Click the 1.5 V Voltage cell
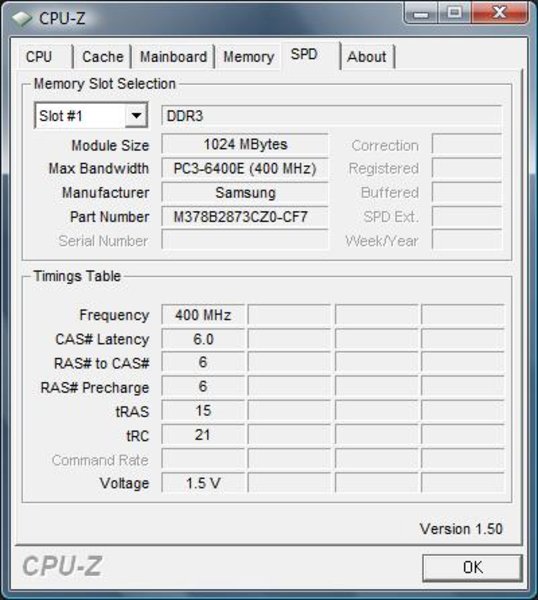The image size is (538, 600). [x=203, y=483]
